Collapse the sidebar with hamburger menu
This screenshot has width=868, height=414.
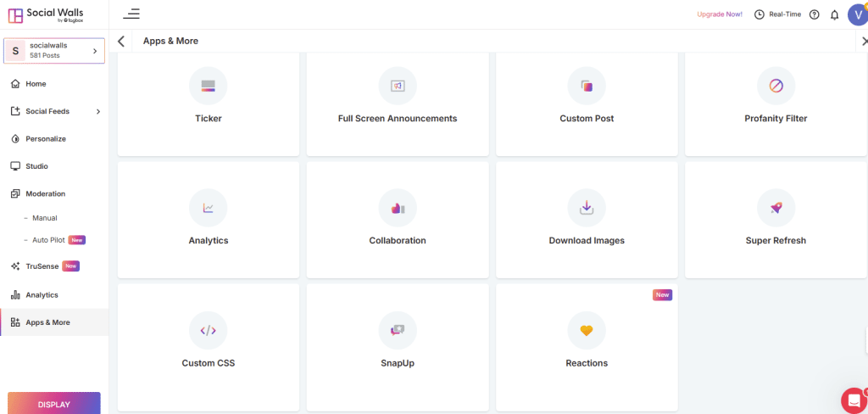(131, 14)
